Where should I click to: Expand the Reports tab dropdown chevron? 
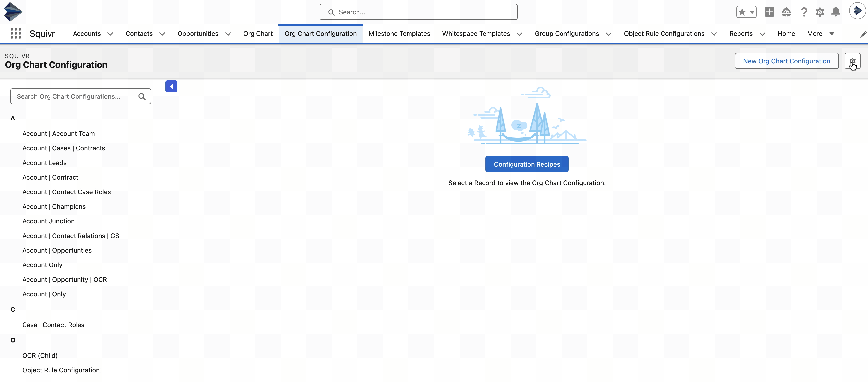pos(762,34)
